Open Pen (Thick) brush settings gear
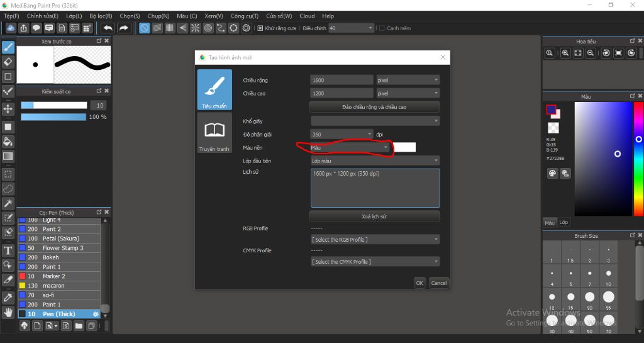644x343 pixels. tap(96, 314)
